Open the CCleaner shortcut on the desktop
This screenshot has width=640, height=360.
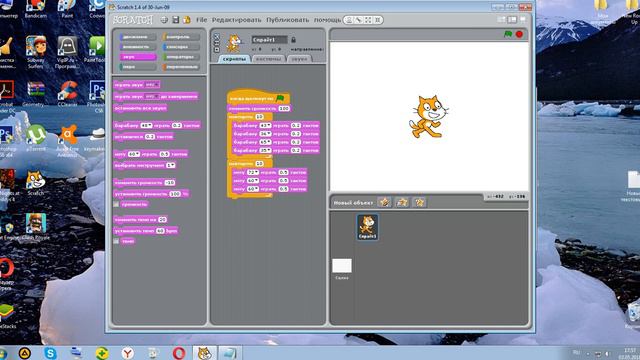68,94
